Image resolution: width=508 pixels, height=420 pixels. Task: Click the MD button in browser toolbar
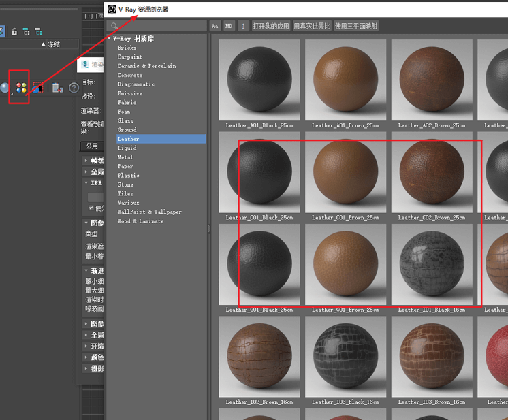click(x=229, y=26)
